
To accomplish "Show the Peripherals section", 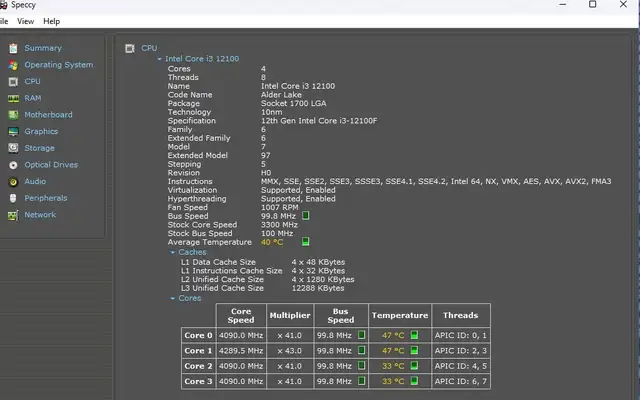I will click(46, 198).
